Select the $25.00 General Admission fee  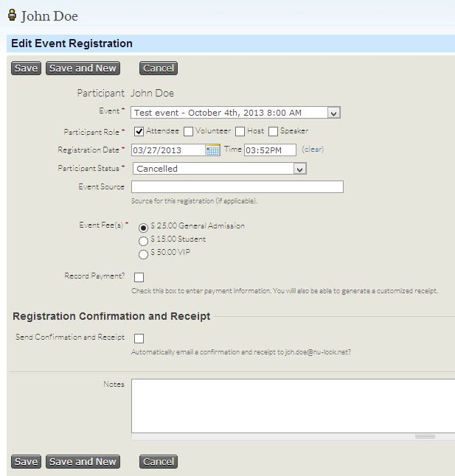[144, 228]
